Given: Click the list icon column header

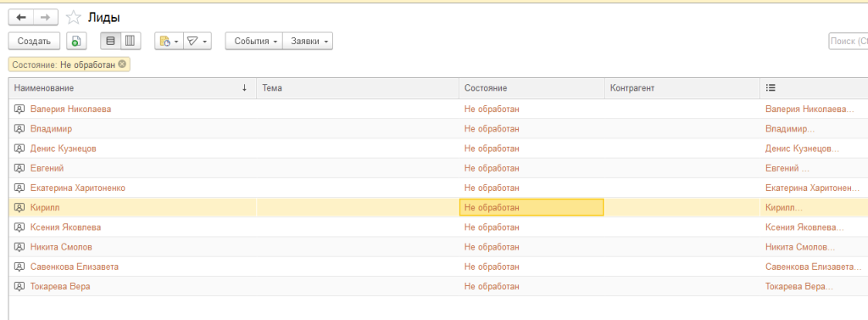Looking at the screenshot, I should pyautogui.click(x=770, y=87).
